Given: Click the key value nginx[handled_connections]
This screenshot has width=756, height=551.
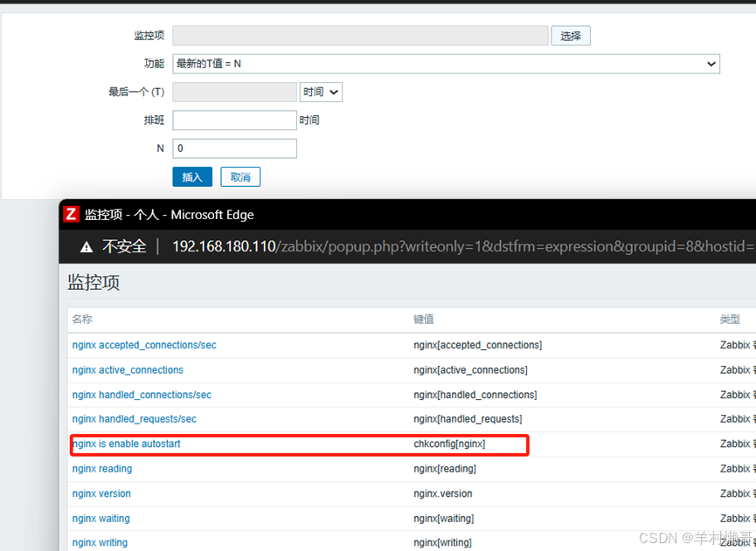Looking at the screenshot, I should click(x=475, y=395).
